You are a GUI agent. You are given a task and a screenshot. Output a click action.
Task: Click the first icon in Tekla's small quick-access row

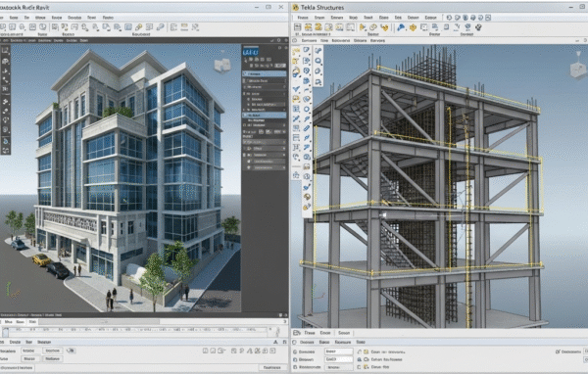(x=449, y=18)
